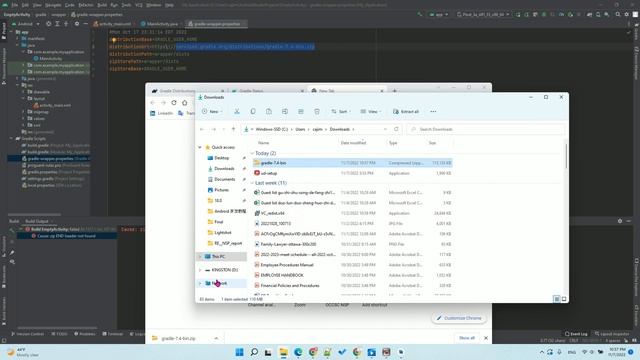Open the Build menu in Android Studio
The image size is (640, 360).
point(102,5)
